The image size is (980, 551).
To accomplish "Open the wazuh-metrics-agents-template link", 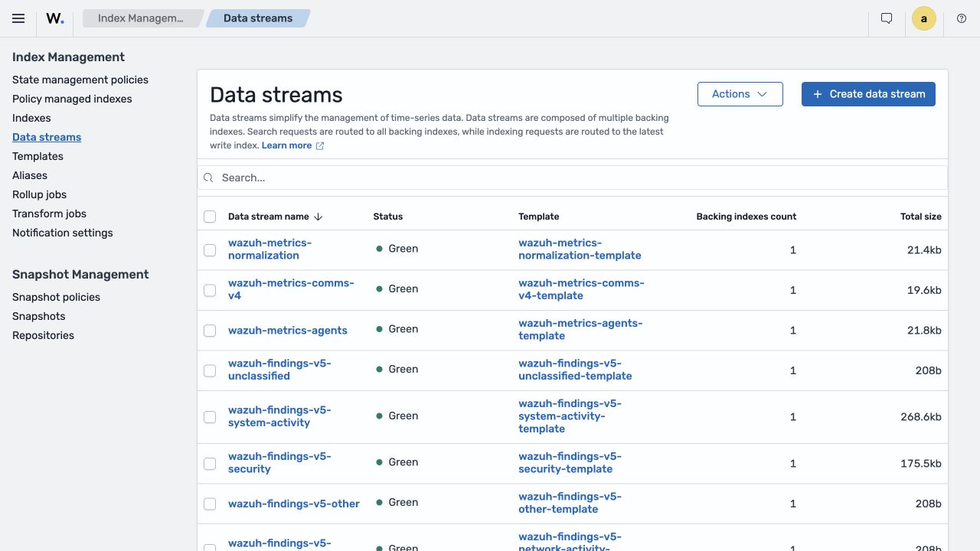I will pos(580,330).
